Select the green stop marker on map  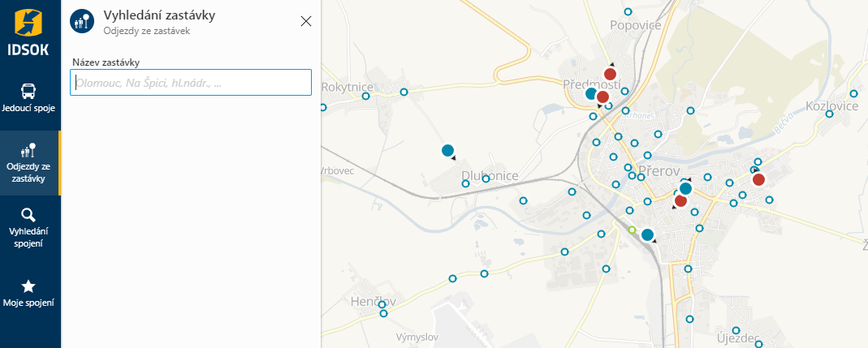(x=632, y=230)
